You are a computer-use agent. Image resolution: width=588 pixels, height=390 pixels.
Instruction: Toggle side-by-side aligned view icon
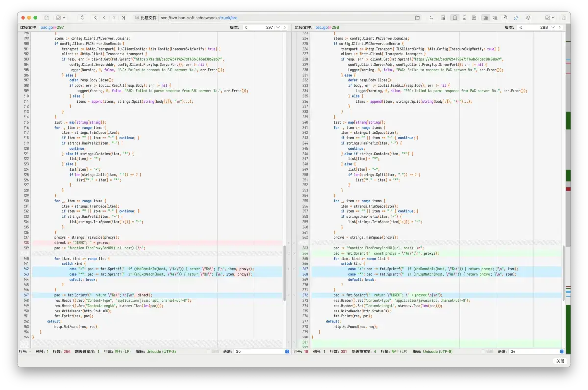[x=486, y=18]
